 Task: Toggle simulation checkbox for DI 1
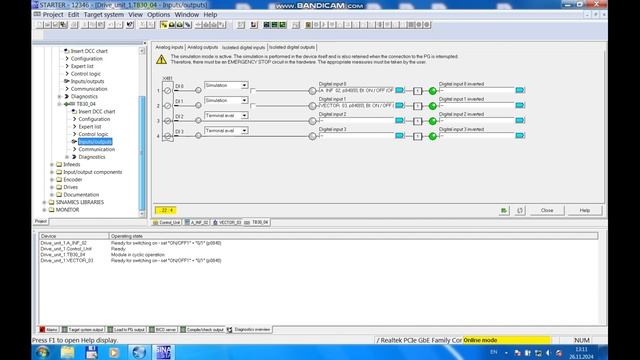tap(253, 106)
